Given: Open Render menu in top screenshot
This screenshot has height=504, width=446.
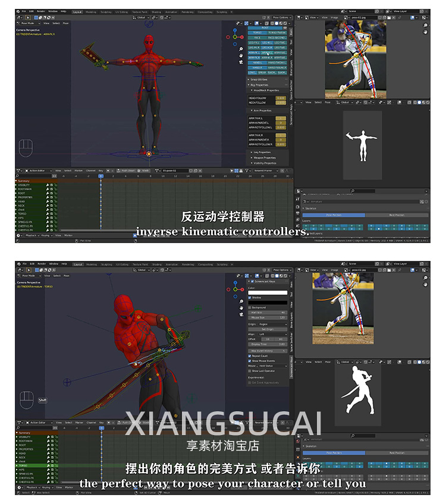Looking at the screenshot, I should 41,11.
